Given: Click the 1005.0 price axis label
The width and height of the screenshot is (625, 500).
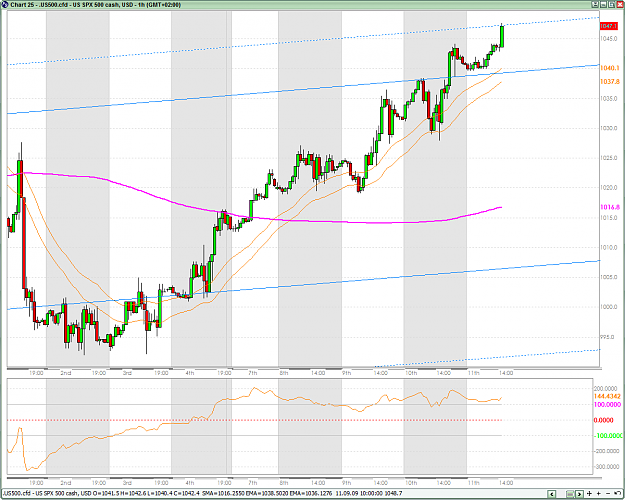Looking at the screenshot, I should (609, 278).
